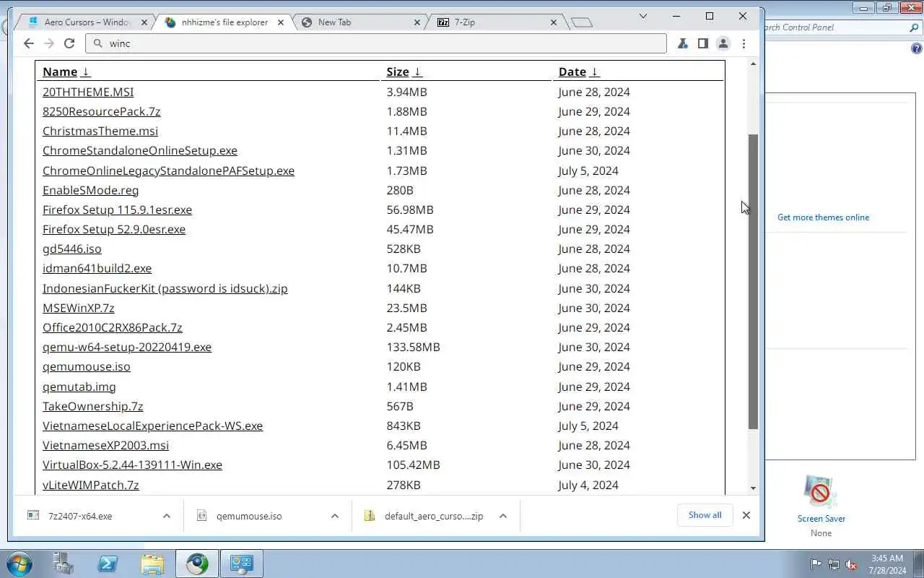Image resolution: width=924 pixels, height=578 pixels.
Task: Open the EnableSMode.reg file link
Action: click(90, 190)
